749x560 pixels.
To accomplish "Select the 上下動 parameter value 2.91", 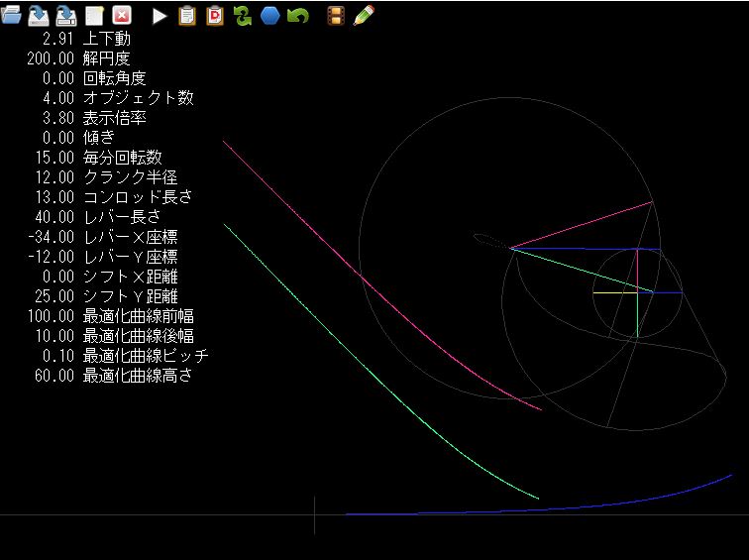I will tap(58, 39).
